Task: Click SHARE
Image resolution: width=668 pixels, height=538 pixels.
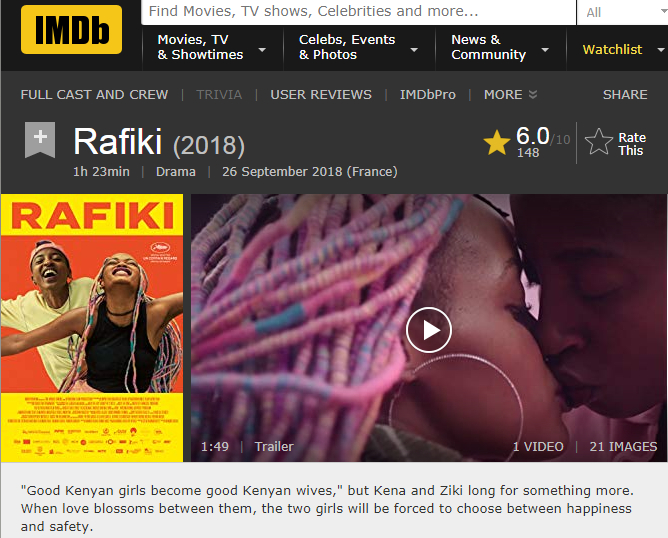Action: pos(625,95)
